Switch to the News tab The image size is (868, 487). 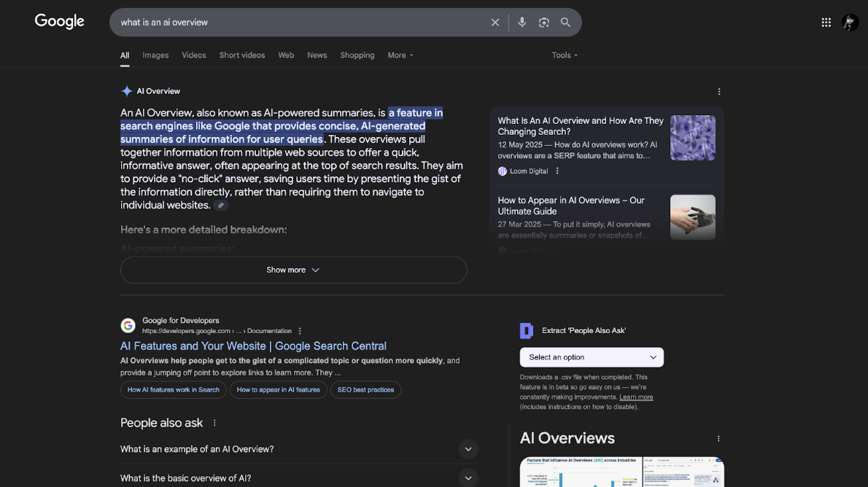(317, 55)
